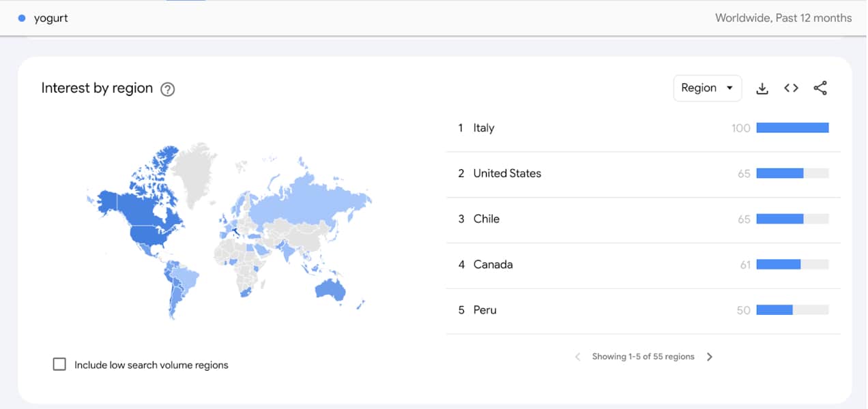Download the region data as CSV
Viewport: 868px width, 409px height.
[x=762, y=89]
